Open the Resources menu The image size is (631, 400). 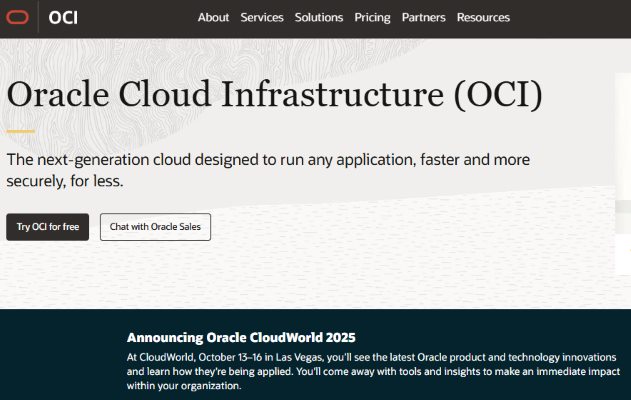point(483,18)
